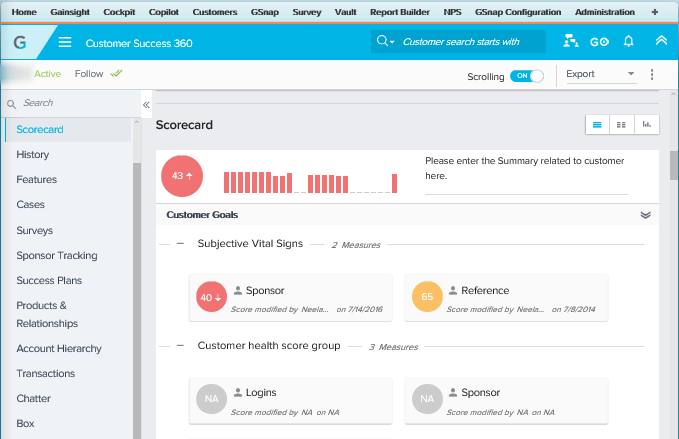
Task: Open the GSnap Configuration tab
Action: [518, 12]
